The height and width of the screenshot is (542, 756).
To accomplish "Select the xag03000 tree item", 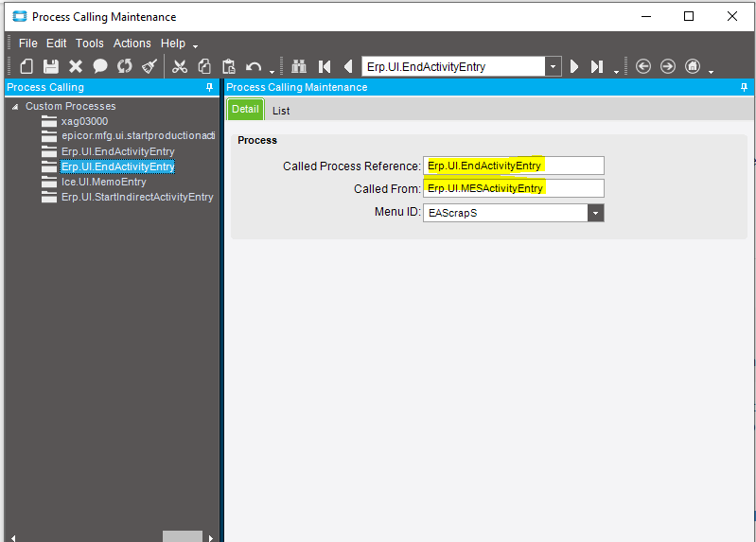I will (x=84, y=121).
